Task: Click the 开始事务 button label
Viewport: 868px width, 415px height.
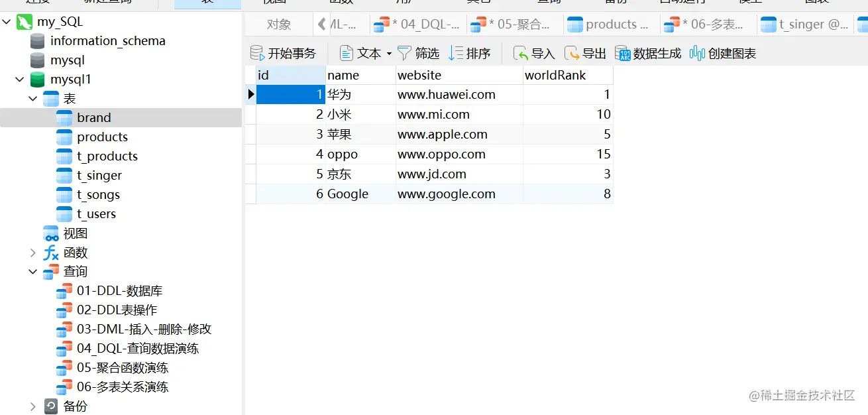Action: (x=292, y=54)
